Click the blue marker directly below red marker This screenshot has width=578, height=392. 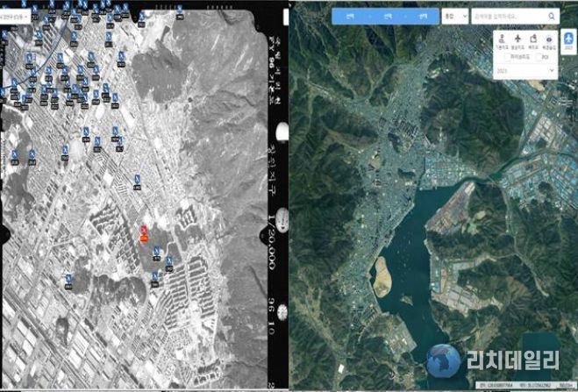[157, 251]
